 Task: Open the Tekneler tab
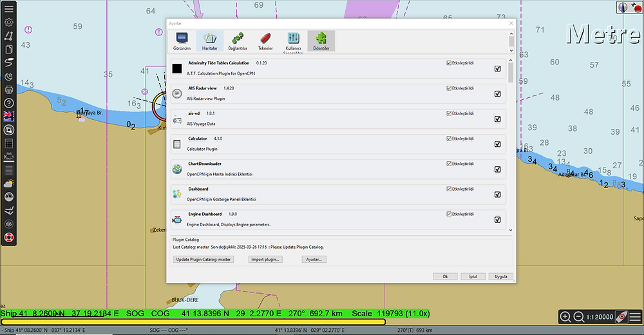pyautogui.click(x=265, y=41)
